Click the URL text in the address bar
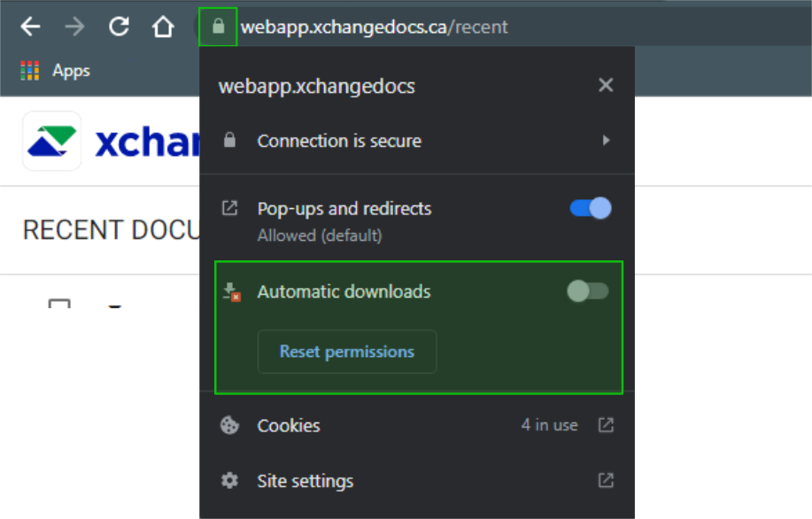The image size is (812, 519). [x=374, y=27]
